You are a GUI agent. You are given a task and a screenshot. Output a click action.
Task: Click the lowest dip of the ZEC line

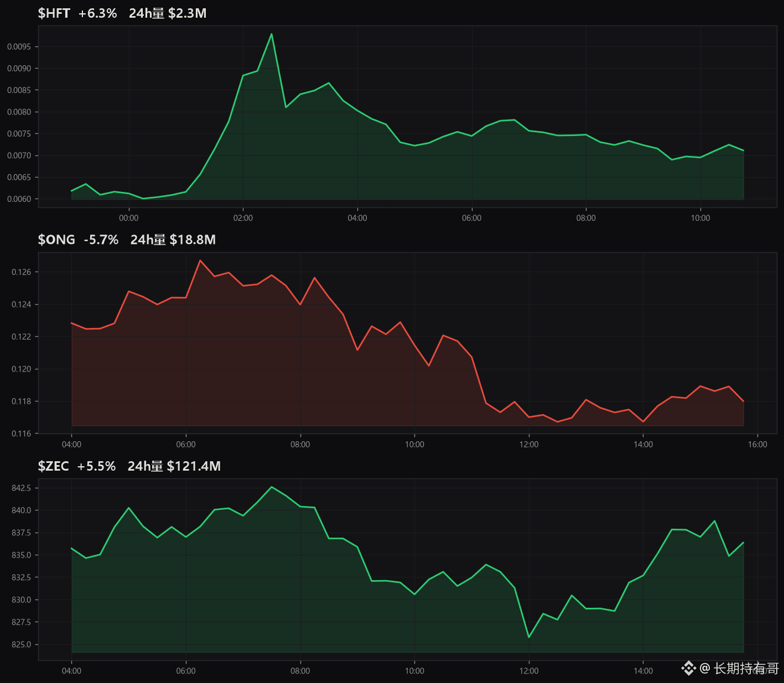click(529, 637)
